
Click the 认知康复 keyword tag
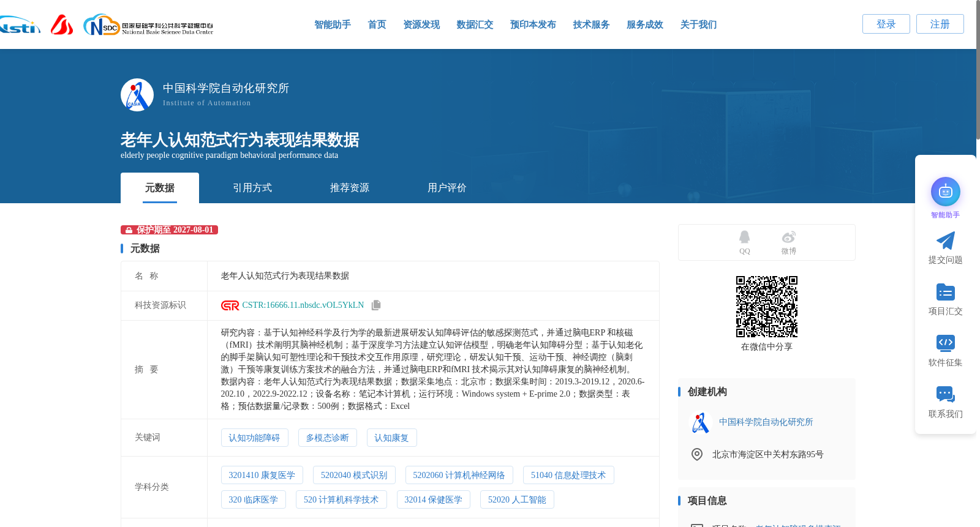click(391, 438)
